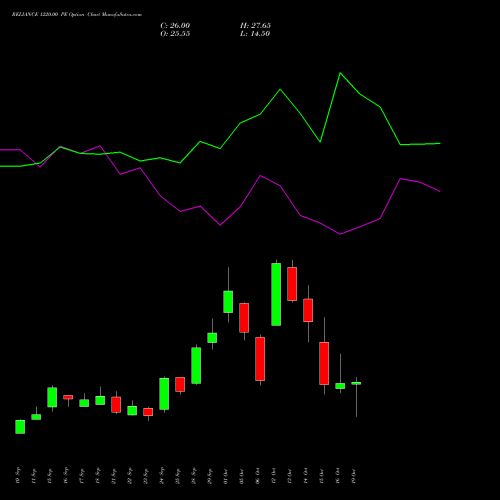This screenshot has width=500, height=500.
Task: Click the 29 Sep date axis label
Action: [210, 476]
